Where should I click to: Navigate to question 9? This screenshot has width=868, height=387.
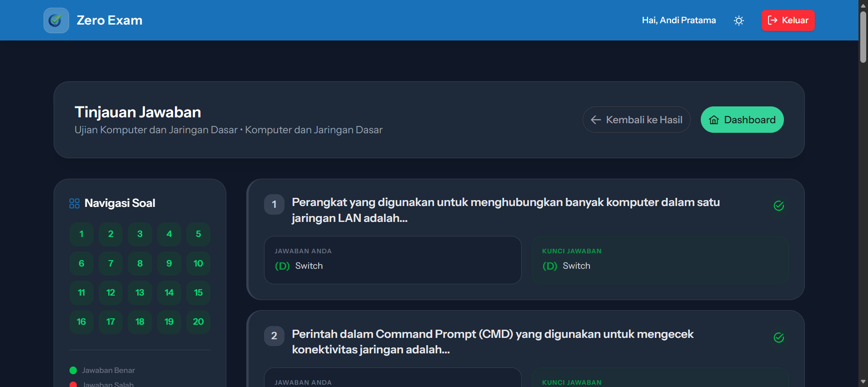pyautogui.click(x=169, y=263)
